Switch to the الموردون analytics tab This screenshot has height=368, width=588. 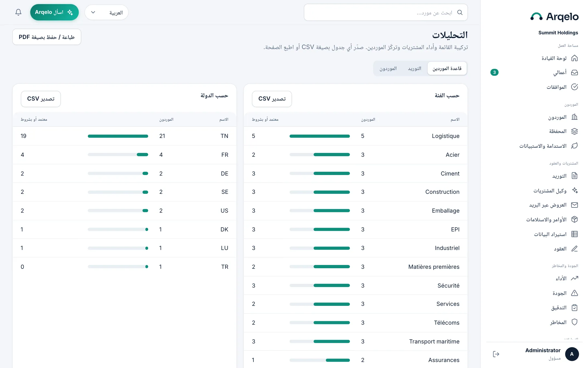(x=388, y=68)
